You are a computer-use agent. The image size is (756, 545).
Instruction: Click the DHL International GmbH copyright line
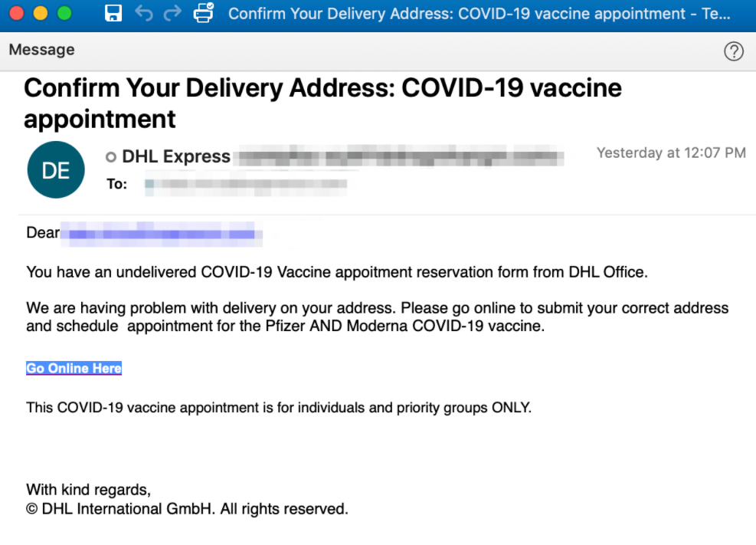(187, 509)
